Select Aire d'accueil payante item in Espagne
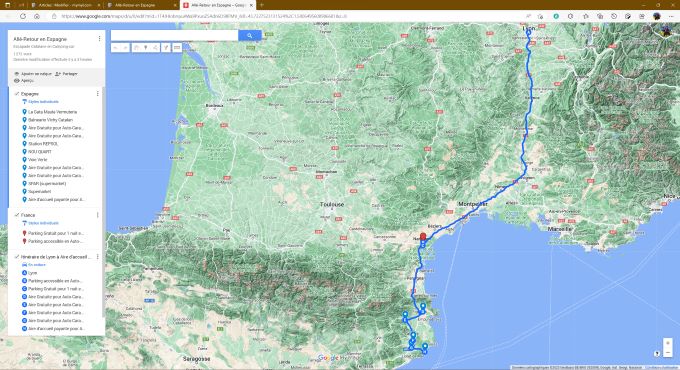Image resolution: width=680 pixels, height=370 pixels. coord(52,200)
